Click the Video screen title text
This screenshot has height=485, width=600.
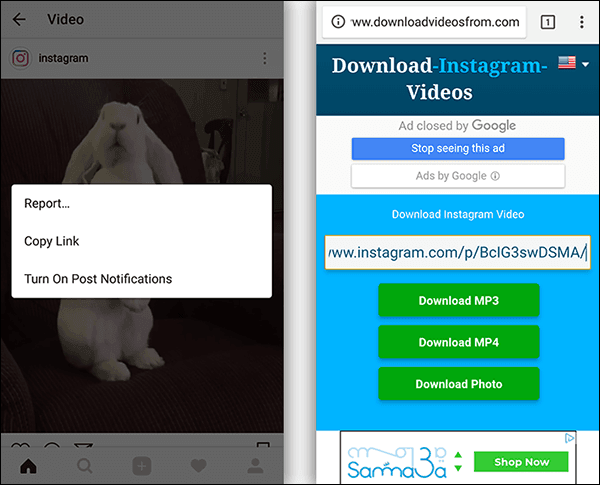(x=65, y=20)
